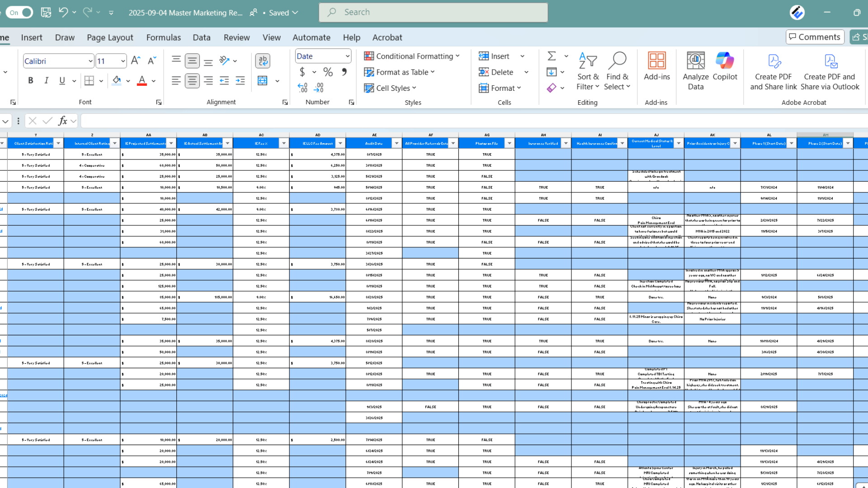
Task: Click in the Search box
Action: click(433, 12)
